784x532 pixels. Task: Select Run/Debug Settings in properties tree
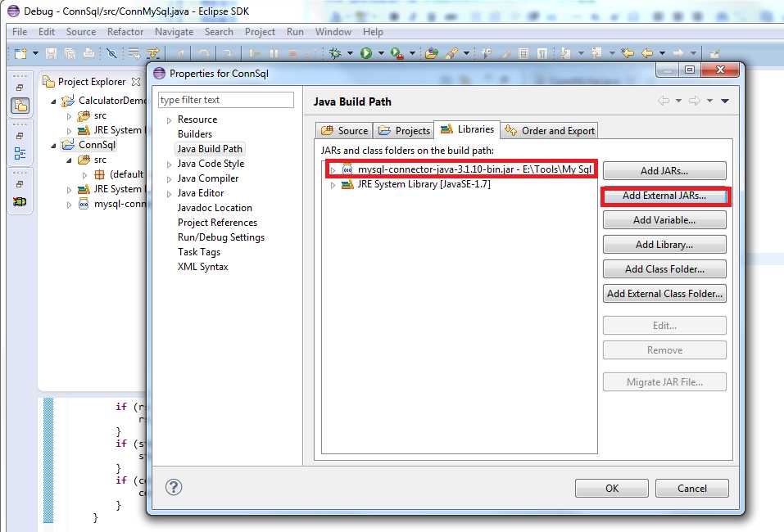coord(221,237)
